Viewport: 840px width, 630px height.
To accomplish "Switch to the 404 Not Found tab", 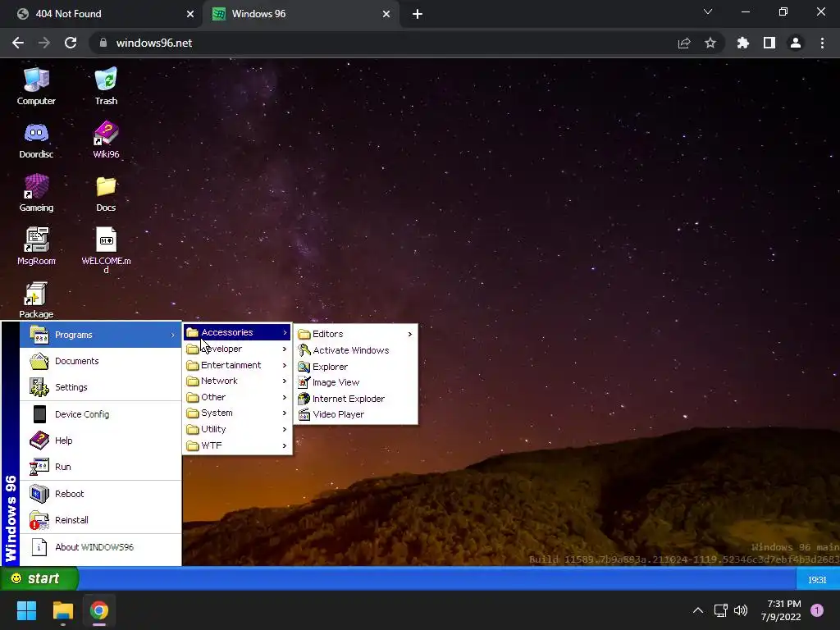I will coord(102,14).
